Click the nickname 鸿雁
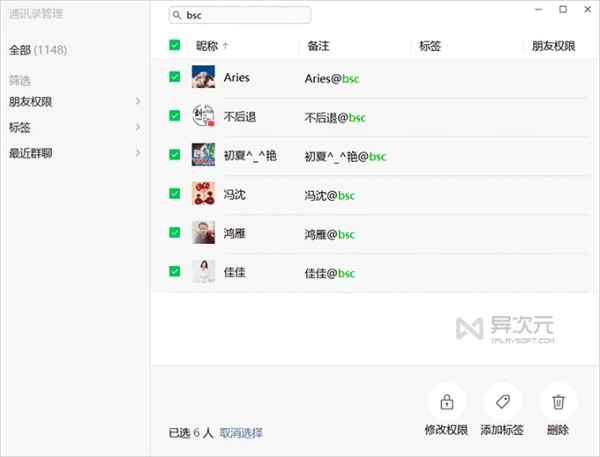The width and height of the screenshot is (600, 457). 235,233
